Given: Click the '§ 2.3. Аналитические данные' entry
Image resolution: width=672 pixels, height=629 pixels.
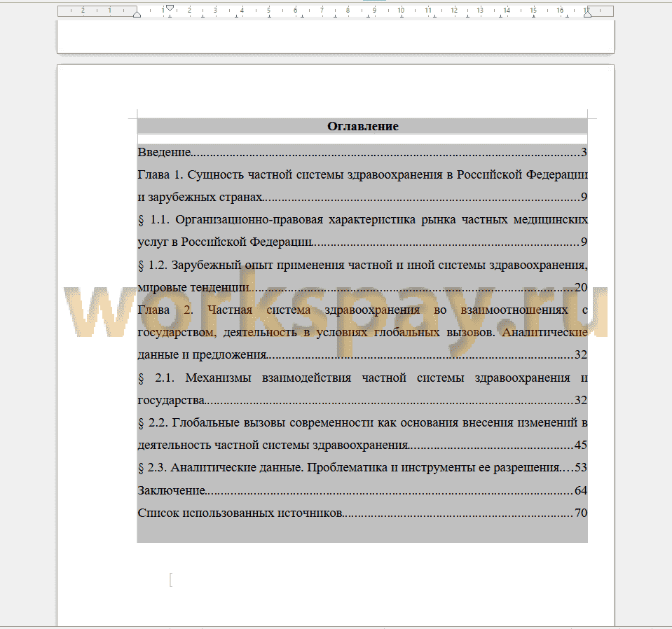Looking at the screenshot, I should coord(362,467).
